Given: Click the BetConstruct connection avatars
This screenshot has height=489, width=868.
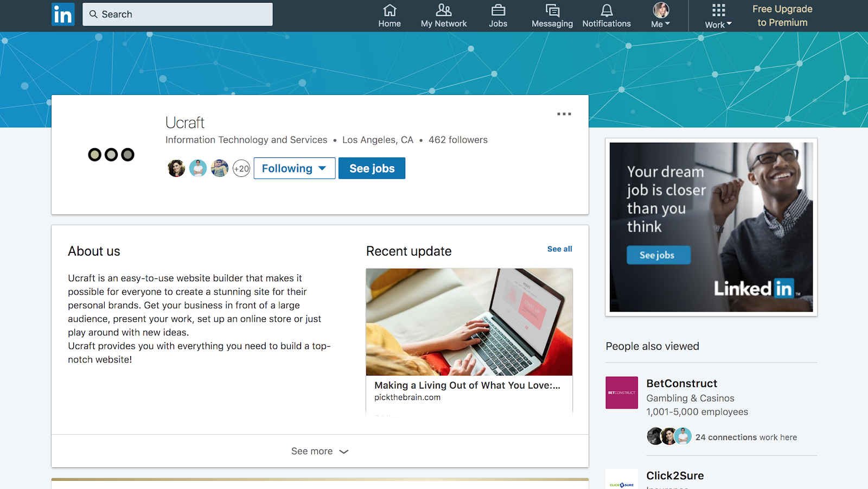Looking at the screenshot, I should pyautogui.click(x=669, y=436).
